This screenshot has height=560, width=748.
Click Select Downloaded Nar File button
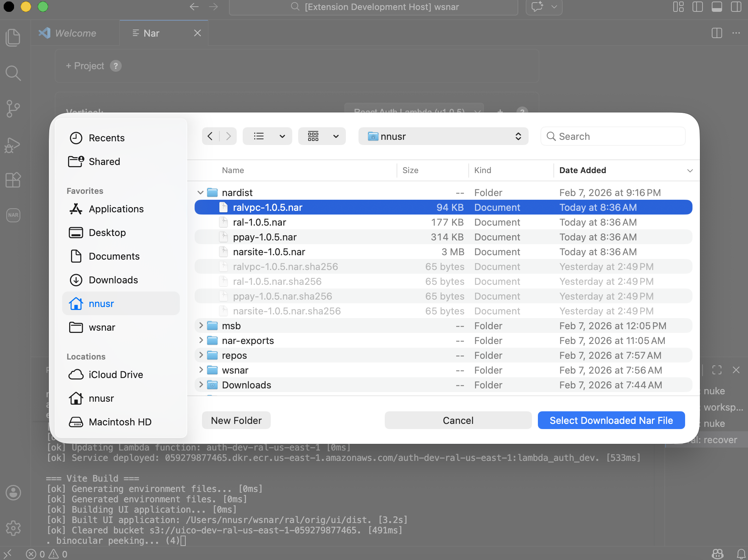[x=611, y=421]
